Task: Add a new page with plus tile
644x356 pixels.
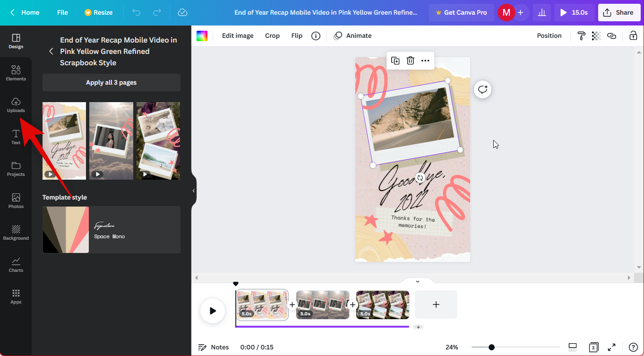Action: 436,304
